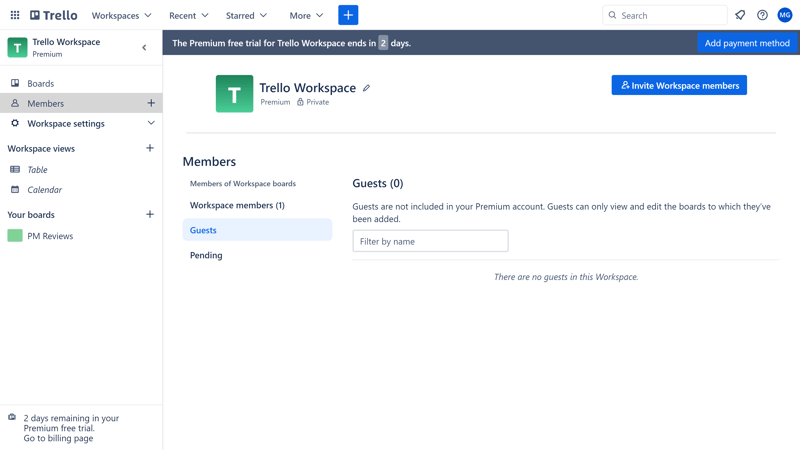This screenshot has width=800, height=450.
Task: Click PM Reviews green board swatch
Action: click(15, 235)
